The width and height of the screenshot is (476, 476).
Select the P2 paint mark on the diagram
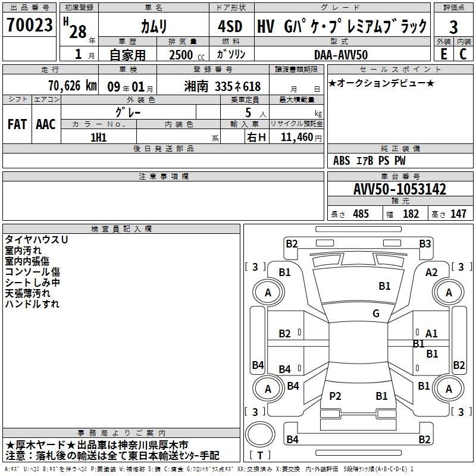click(335, 396)
